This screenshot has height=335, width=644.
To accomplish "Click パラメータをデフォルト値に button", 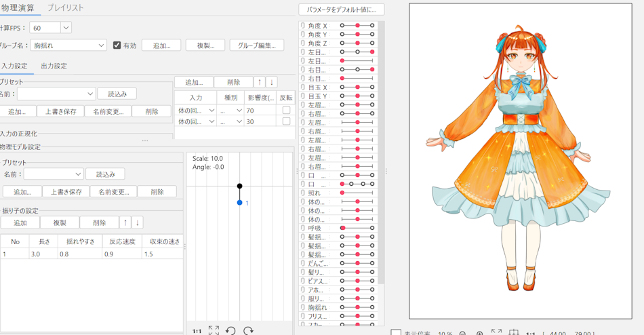I will tap(342, 9).
